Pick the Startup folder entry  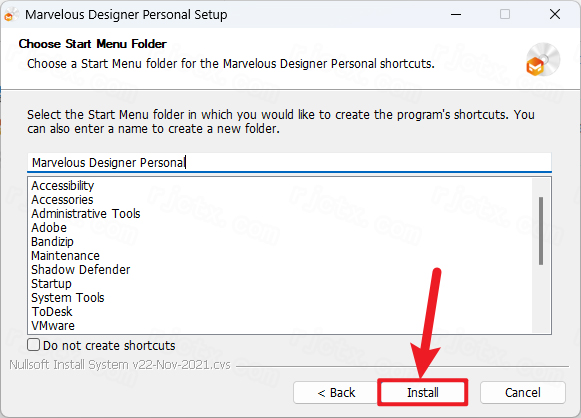tap(51, 283)
